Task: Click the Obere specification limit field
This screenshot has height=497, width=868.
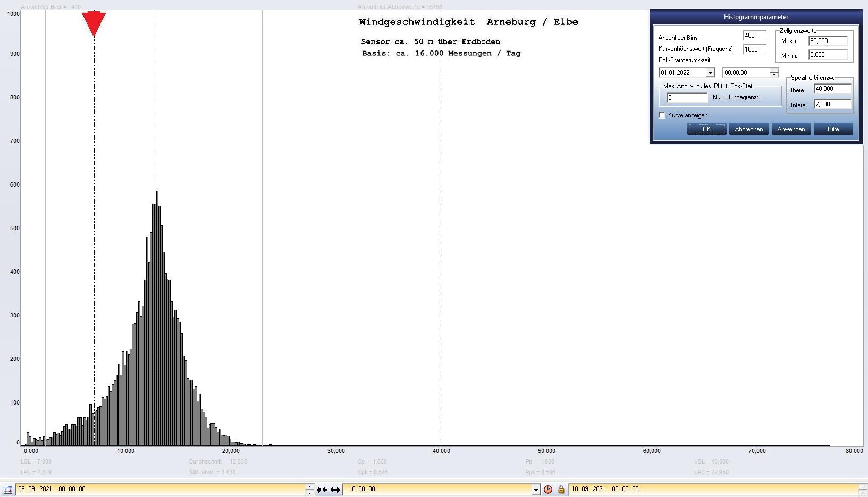Action: pyautogui.click(x=832, y=89)
